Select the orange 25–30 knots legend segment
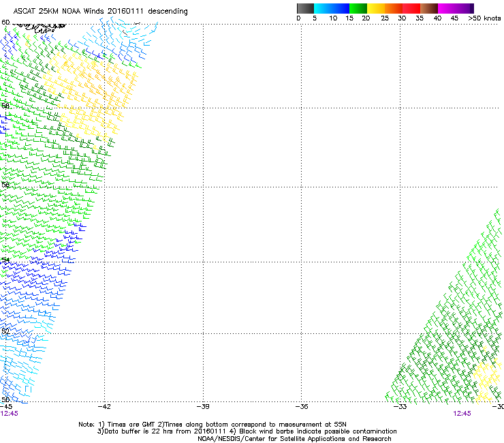Screen dimensions: 504x443 394,8
